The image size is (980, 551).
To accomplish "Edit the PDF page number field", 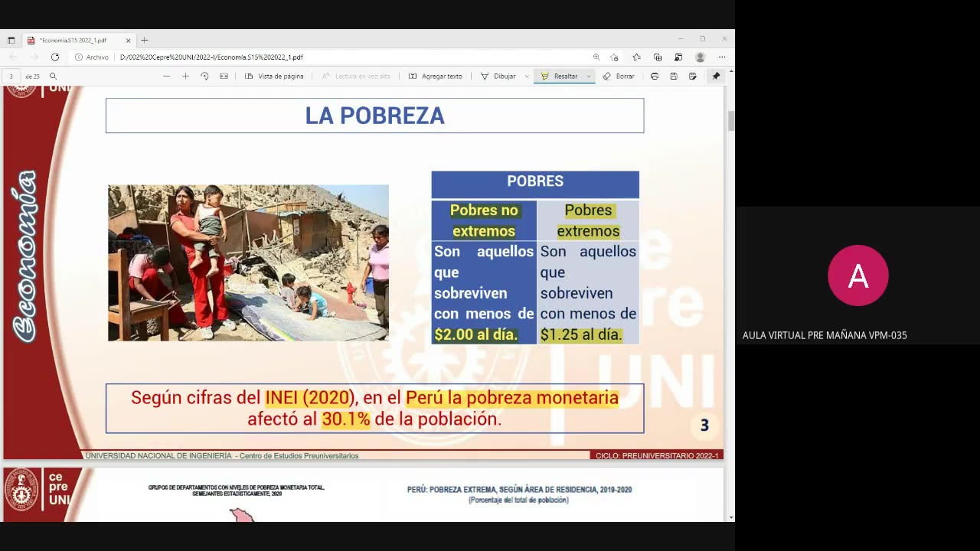I will (11, 77).
